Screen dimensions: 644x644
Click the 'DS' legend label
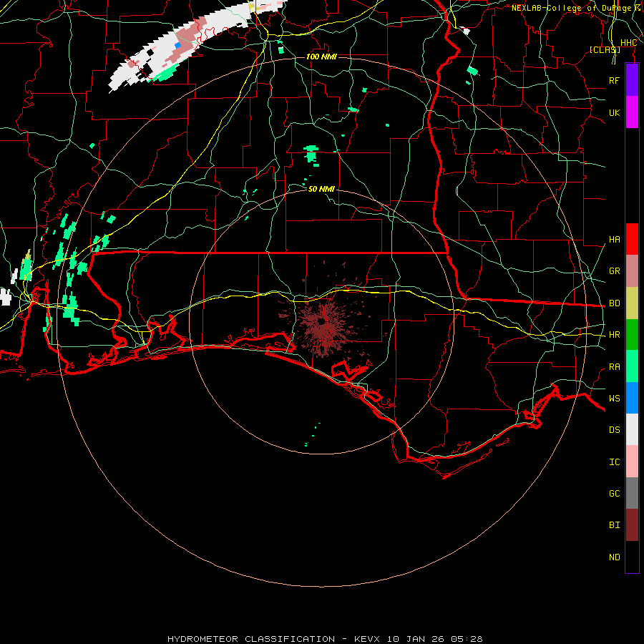click(x=614, y=430)
